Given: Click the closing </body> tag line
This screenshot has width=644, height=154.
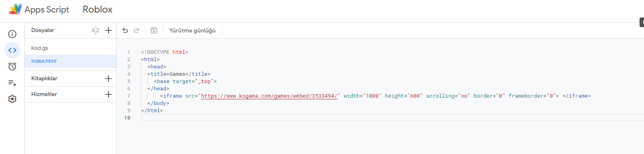Looking at the screenshot, I should tap(158, 103).
